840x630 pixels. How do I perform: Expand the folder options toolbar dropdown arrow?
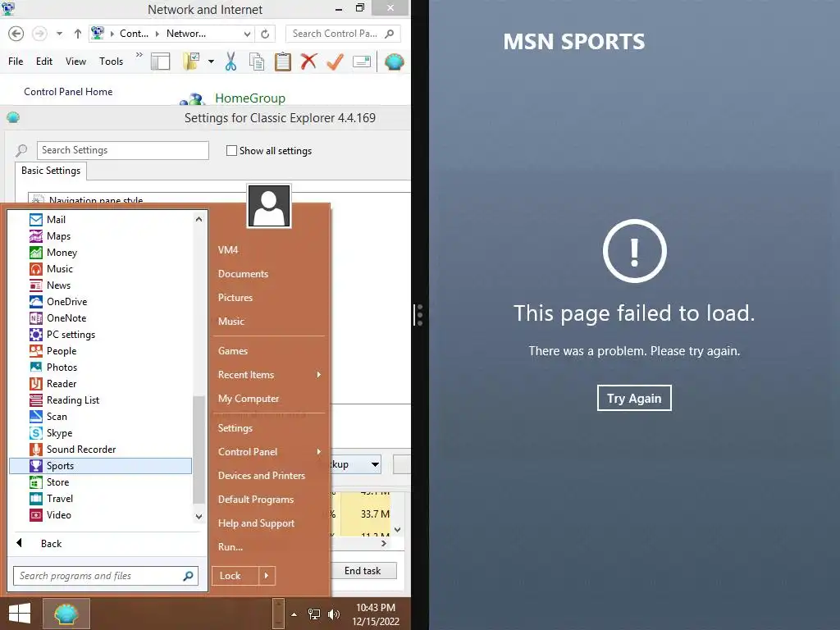[211, 62]
